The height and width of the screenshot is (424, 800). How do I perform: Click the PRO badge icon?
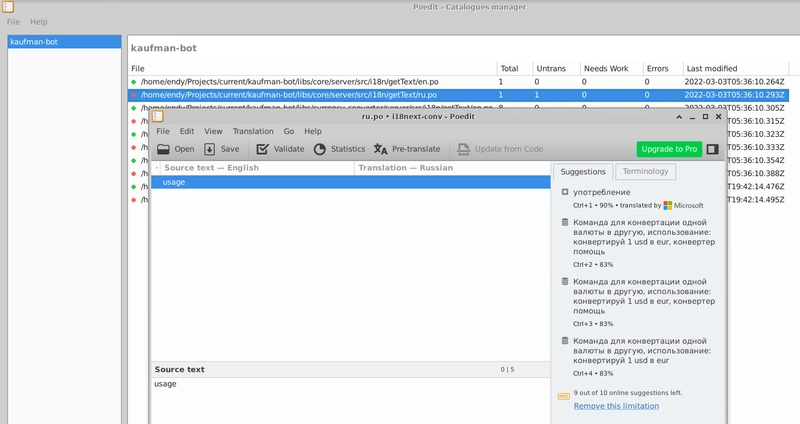pos(564,396)
